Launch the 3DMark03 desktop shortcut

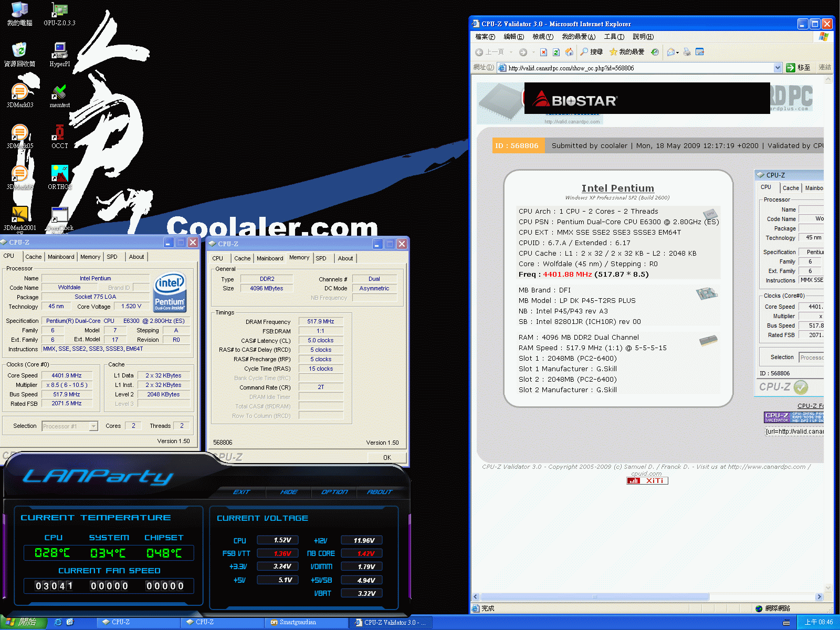coord(19,96)
